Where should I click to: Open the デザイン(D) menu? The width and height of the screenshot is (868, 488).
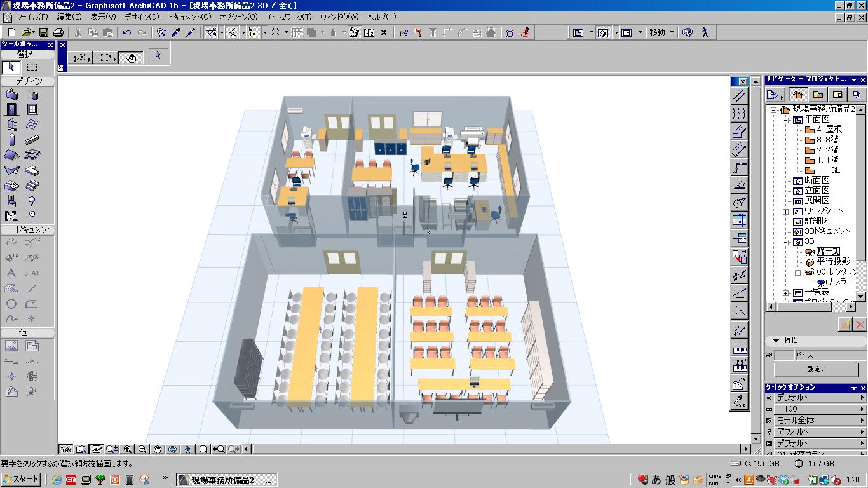(x=142, y=17)
